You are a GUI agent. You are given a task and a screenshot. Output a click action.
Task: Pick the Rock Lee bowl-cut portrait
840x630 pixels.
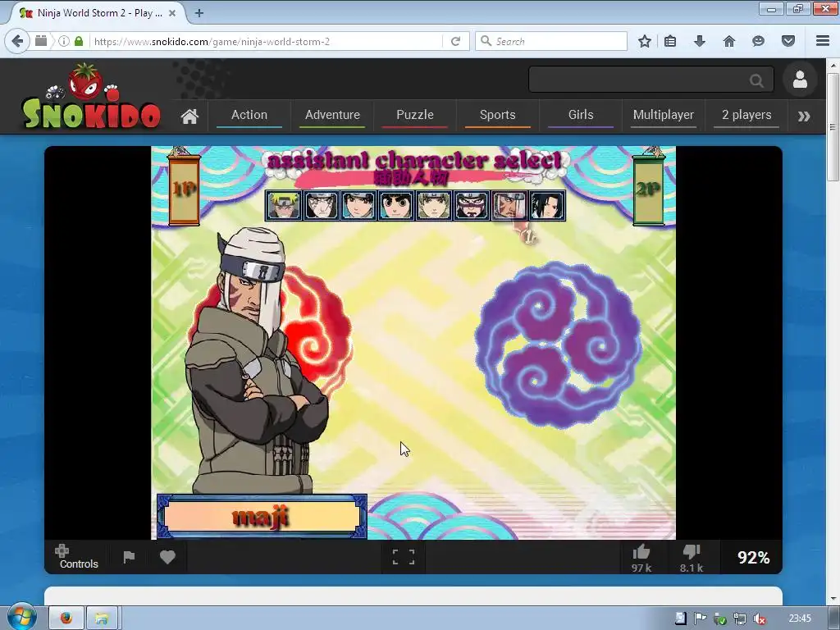pos(396,205)
